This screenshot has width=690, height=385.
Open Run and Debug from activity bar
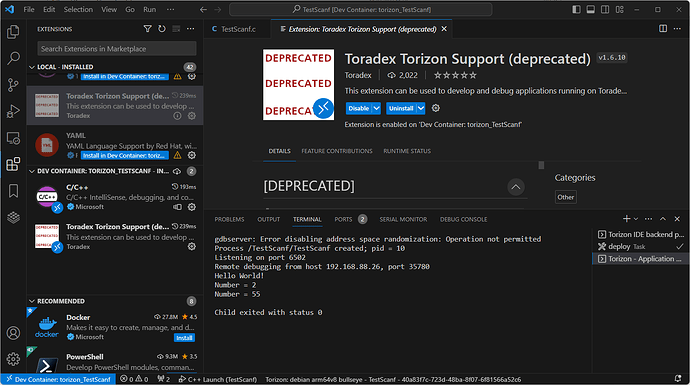(13, 111)
